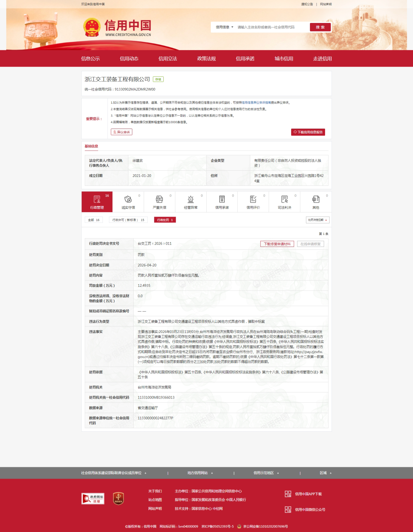The image size is (413, 532).
Task: Switch to the 行政许可（新标准） filter tab
Action: 128,220
